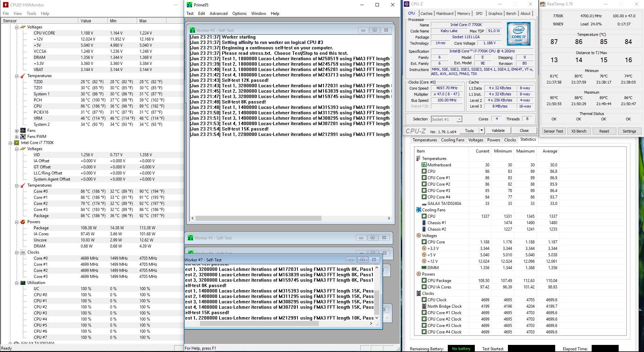Minimize the Worker #3 Self-Test child window

tap(363, 30)
